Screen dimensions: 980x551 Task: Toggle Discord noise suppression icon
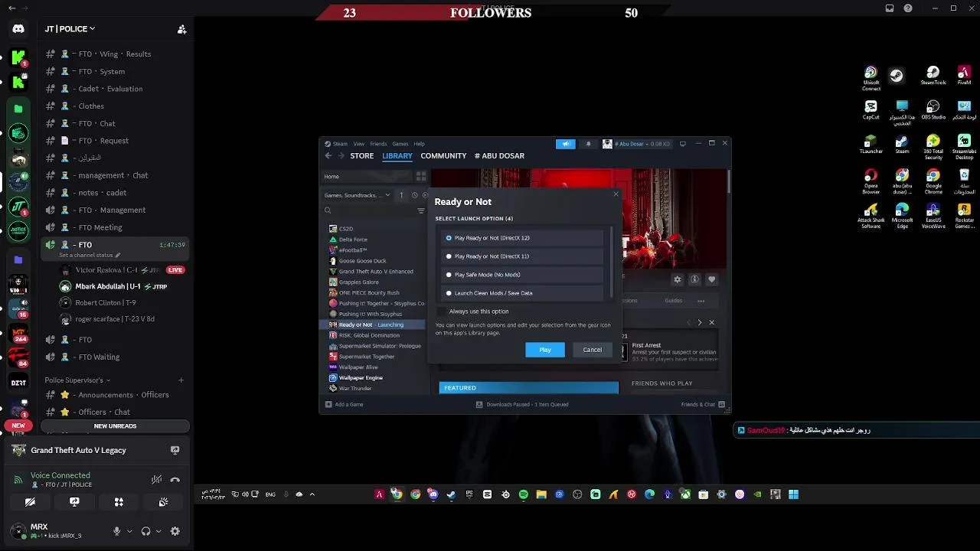156,480
